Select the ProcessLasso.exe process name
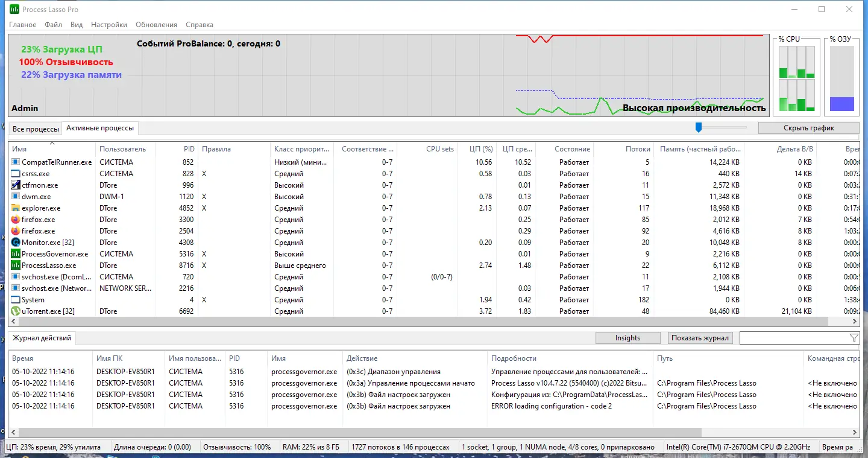868x458 pixels. (x=49, y=266)
